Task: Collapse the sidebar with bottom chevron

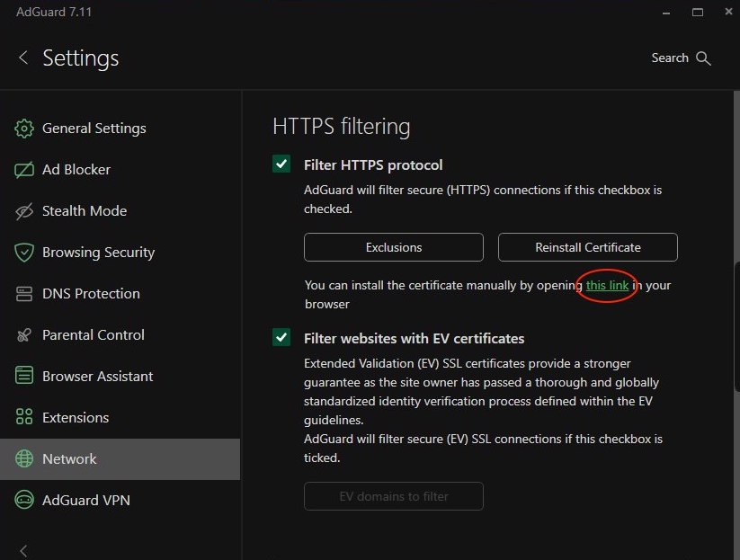Action: 23,551
